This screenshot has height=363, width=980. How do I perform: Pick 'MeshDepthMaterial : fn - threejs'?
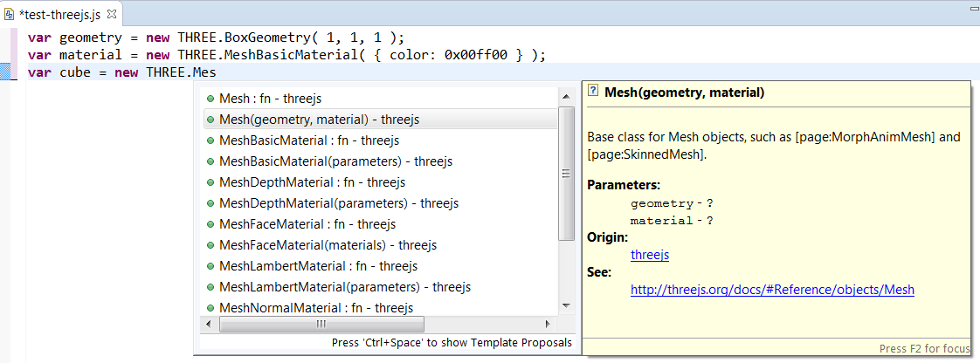[381, 182]
